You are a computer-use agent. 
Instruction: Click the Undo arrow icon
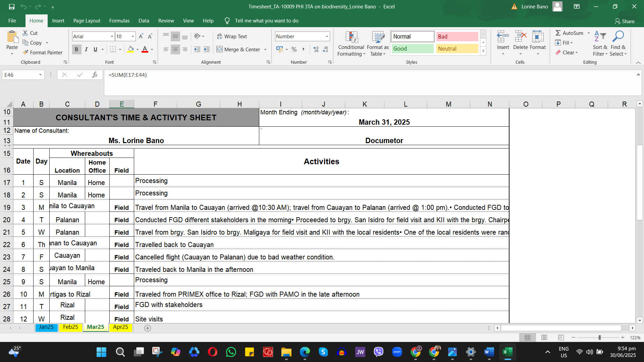click(x=23, y=6)
